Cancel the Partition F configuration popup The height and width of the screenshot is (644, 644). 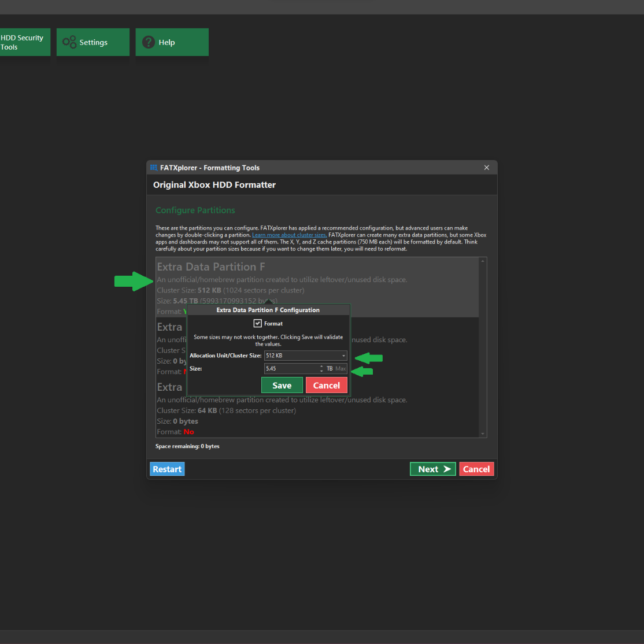pyautogui.click(x=327, y=385)
